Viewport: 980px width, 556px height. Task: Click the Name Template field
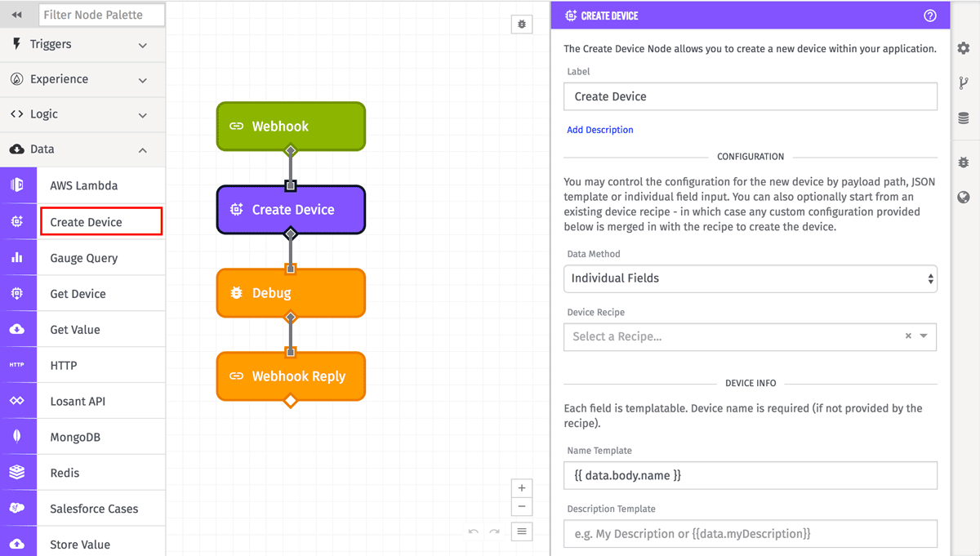point(750,475)
